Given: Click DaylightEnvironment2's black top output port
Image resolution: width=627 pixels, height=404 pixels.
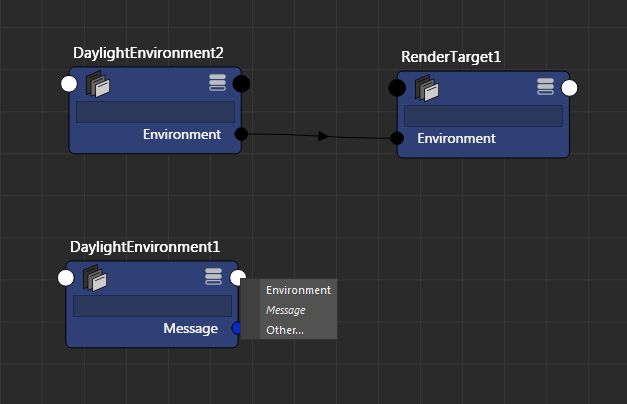Looking at the screenshot, I should 241,83.
